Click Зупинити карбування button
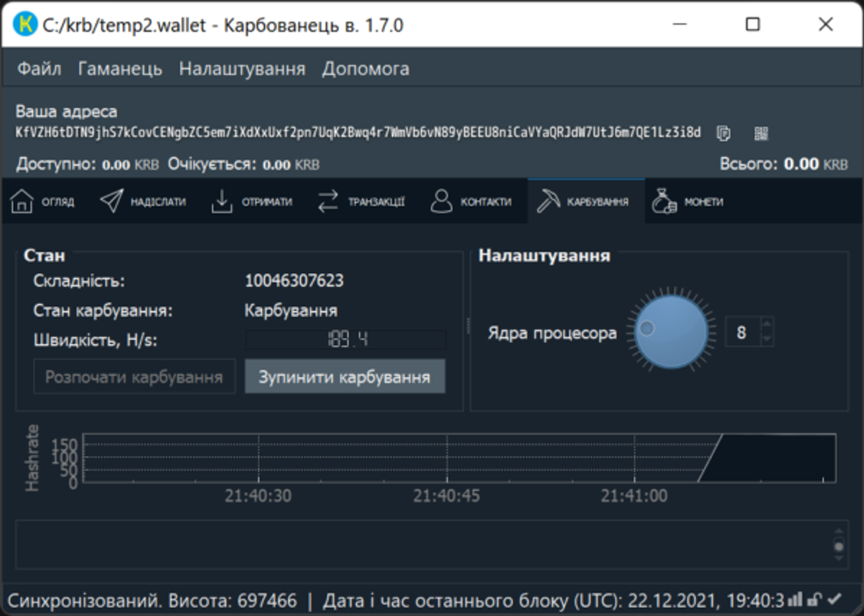This screenshot has height=616, width=864. tap(345, 376)
